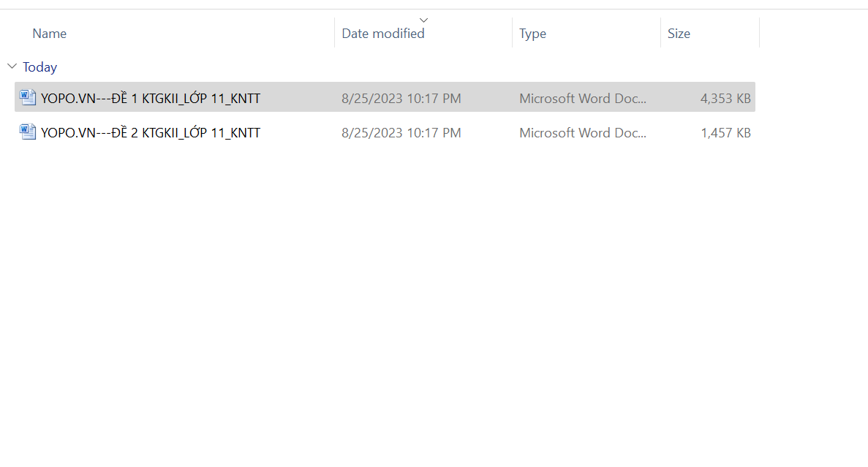This screenshot has width=868, height=467.
Task: Click the modified date of the ĐỀ 2 file
Action: (x=401, y=133)
